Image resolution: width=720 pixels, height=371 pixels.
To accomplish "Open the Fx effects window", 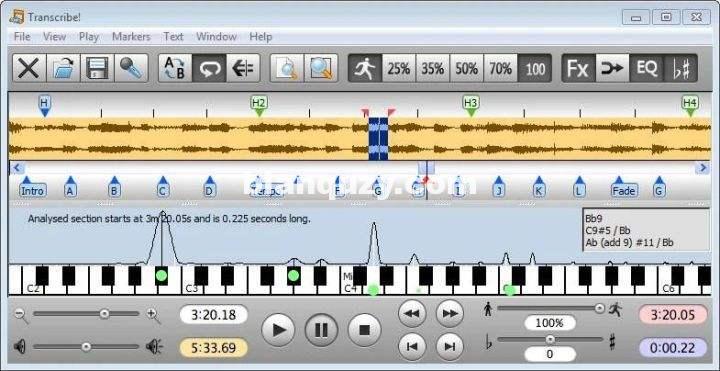I will tap(579, 68).
